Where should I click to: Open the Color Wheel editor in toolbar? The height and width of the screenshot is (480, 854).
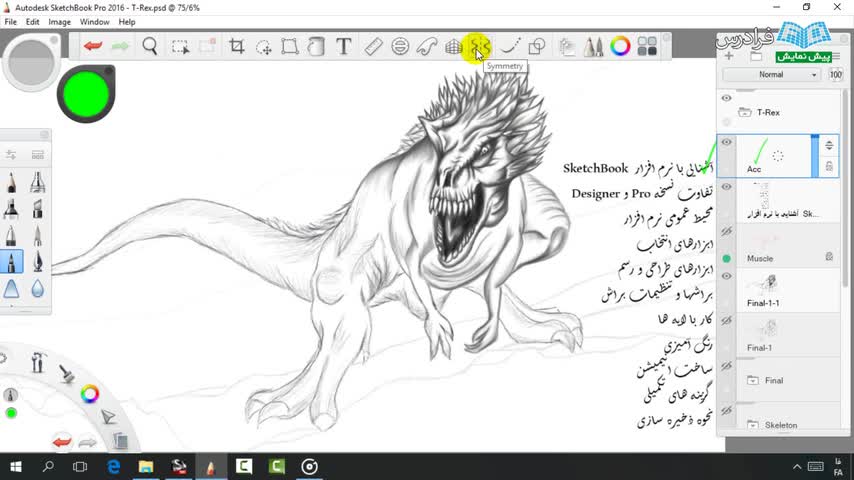pos(620,46)
